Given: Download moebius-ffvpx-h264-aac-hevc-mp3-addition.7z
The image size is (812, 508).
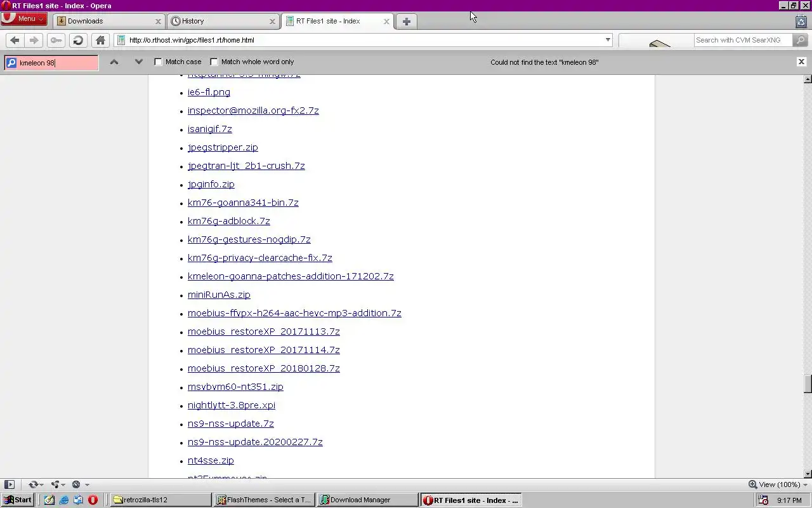Looking at the screenshot, I should point(294,313).
